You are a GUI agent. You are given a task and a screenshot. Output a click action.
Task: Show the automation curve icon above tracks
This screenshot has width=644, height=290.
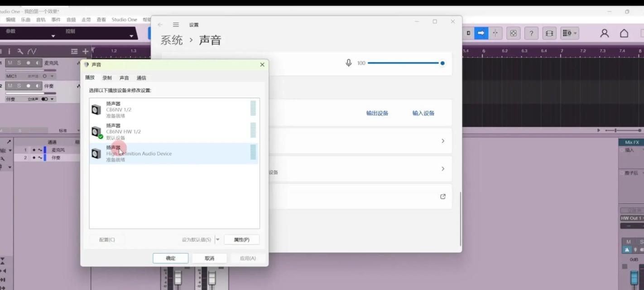tap(32, 51)
